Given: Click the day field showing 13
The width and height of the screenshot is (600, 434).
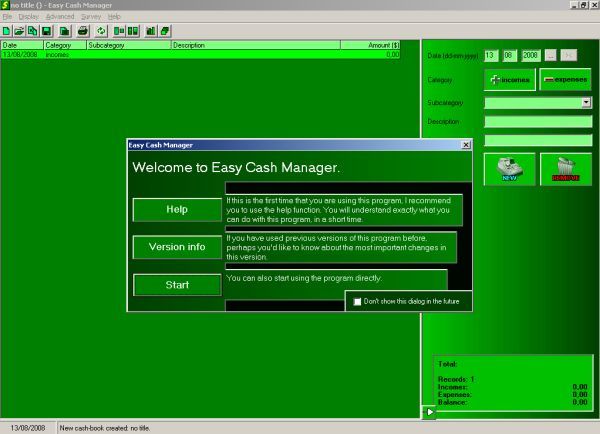Looking at the screenshot, I should pos(491,55).
